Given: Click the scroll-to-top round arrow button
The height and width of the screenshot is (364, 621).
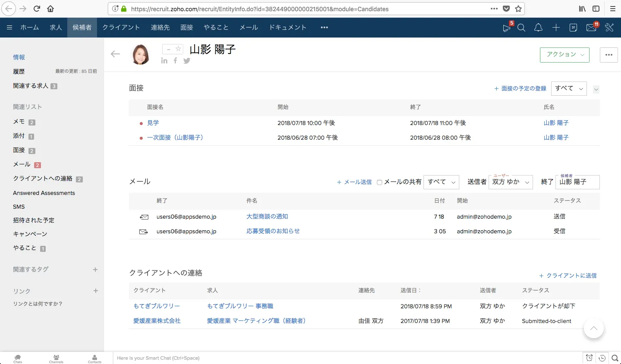Looking at the screenshot, I should (593, 329).
